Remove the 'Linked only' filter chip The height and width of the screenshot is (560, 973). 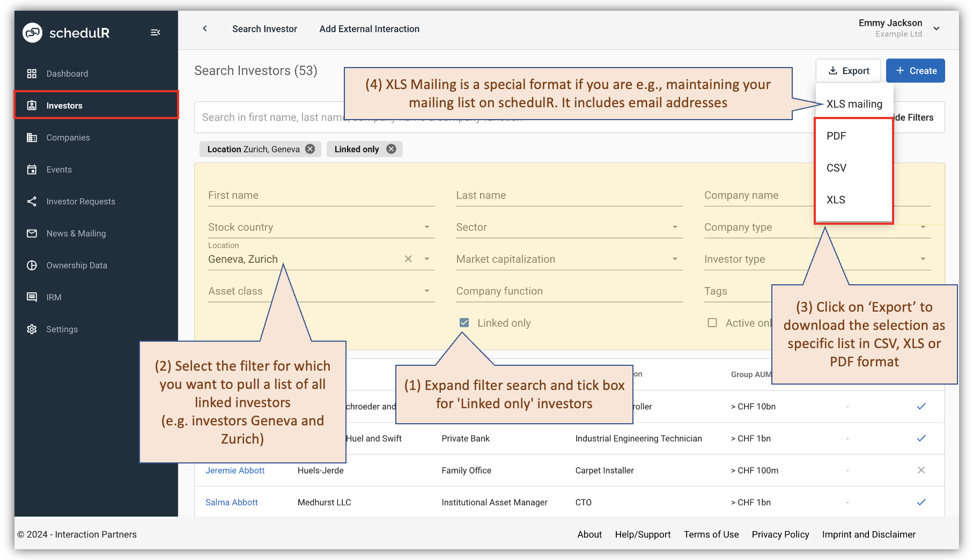coord(391,149)
